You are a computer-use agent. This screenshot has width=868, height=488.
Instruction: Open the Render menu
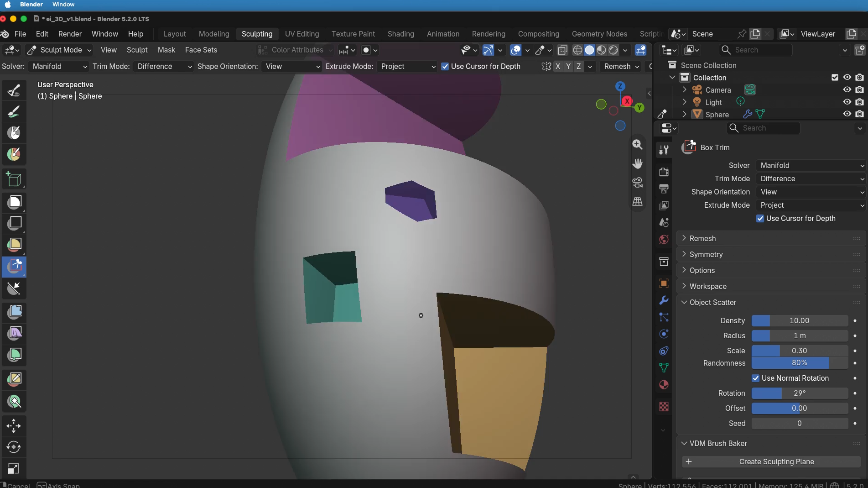(x=70, y=34)
